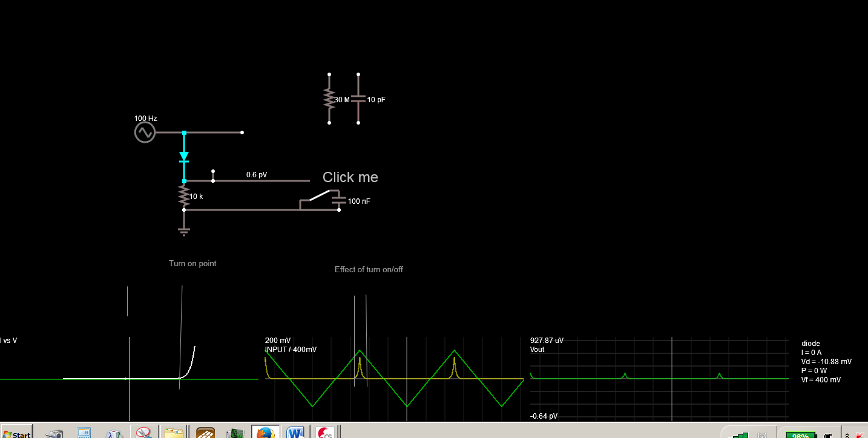Click the "100 Hz" source label
Screen dimensions: 868x438
coord(146,119)
